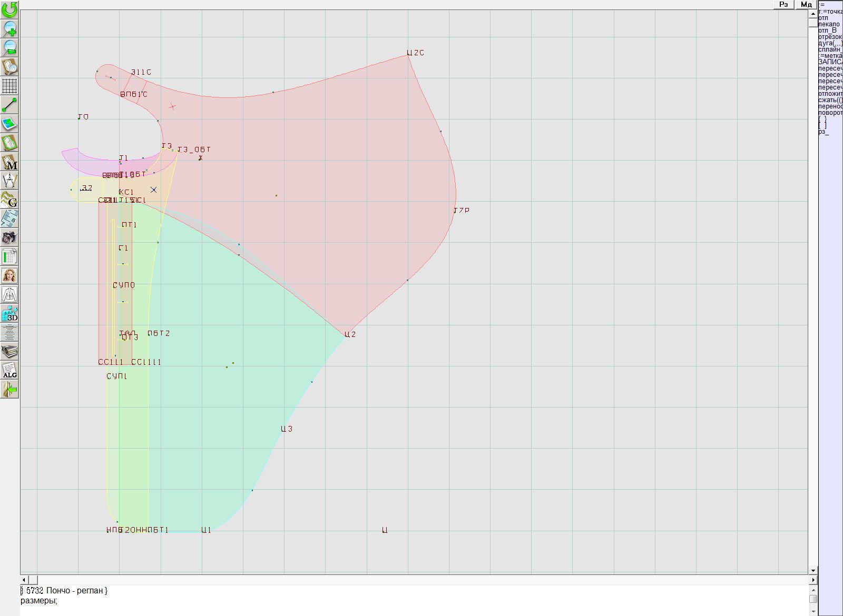843x616 pixels.
Task: Toggle the grid display icon
Action: [9, 86]
